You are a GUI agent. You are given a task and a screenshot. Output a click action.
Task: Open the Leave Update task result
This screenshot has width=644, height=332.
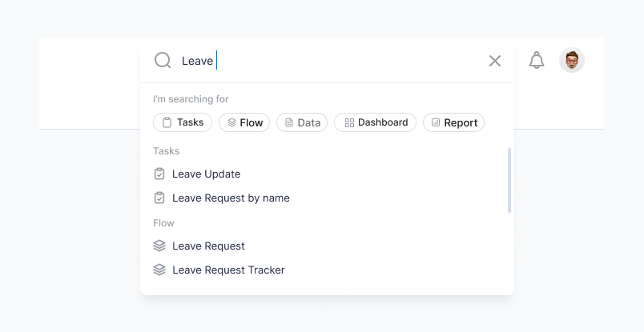[x=206, y=174]
